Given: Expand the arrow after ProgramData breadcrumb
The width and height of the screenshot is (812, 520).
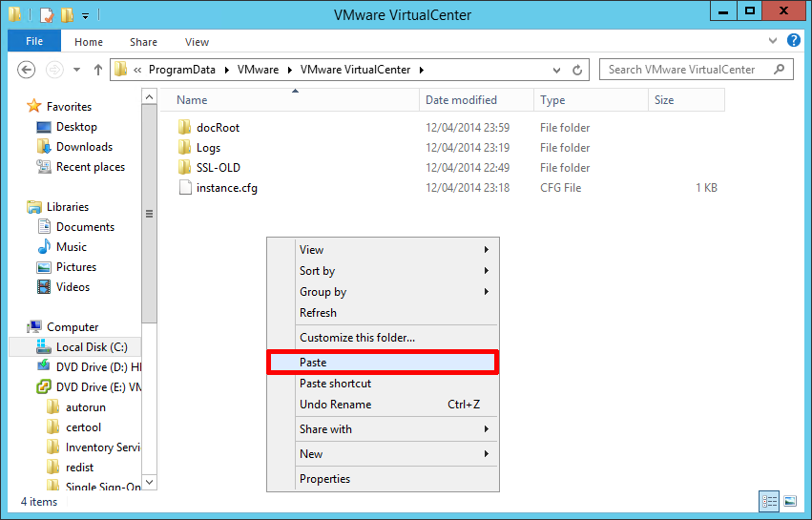Looking at the screenshot, I should click(227, 70).
